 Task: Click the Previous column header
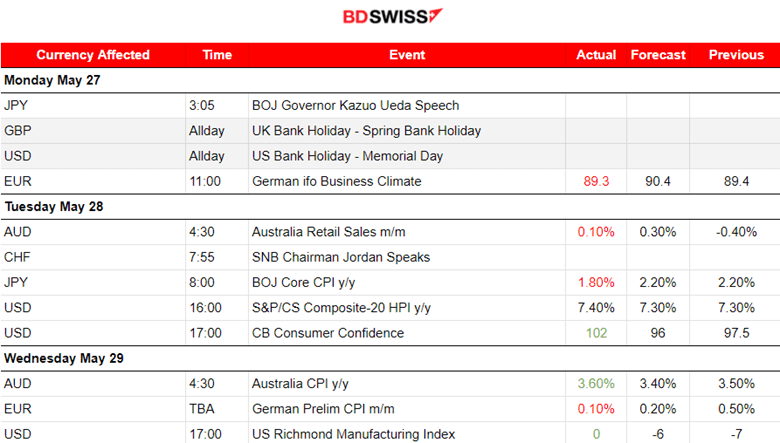click(736, 55)
